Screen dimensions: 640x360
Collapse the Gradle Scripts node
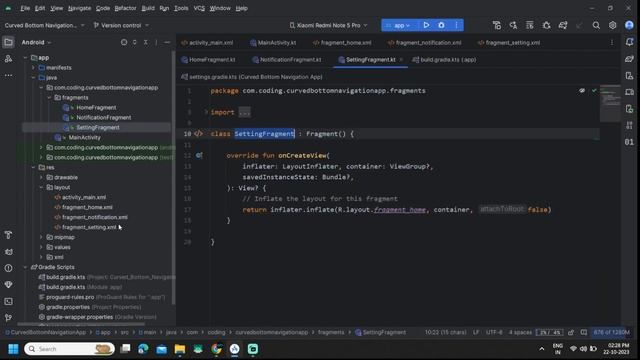pos(25,267)
